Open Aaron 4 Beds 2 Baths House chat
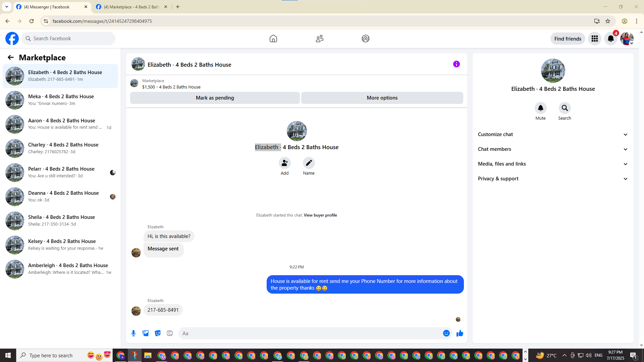 [60, 124]
